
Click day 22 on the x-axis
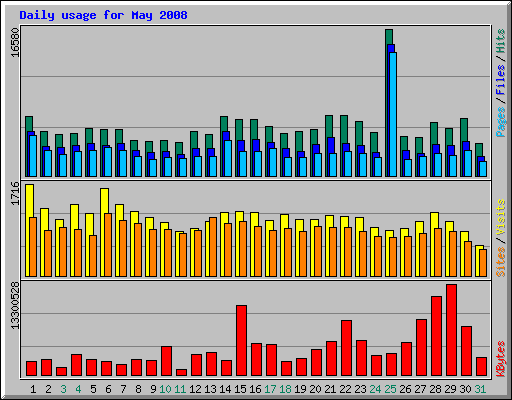pyautogui.click(x=345, y=389)
